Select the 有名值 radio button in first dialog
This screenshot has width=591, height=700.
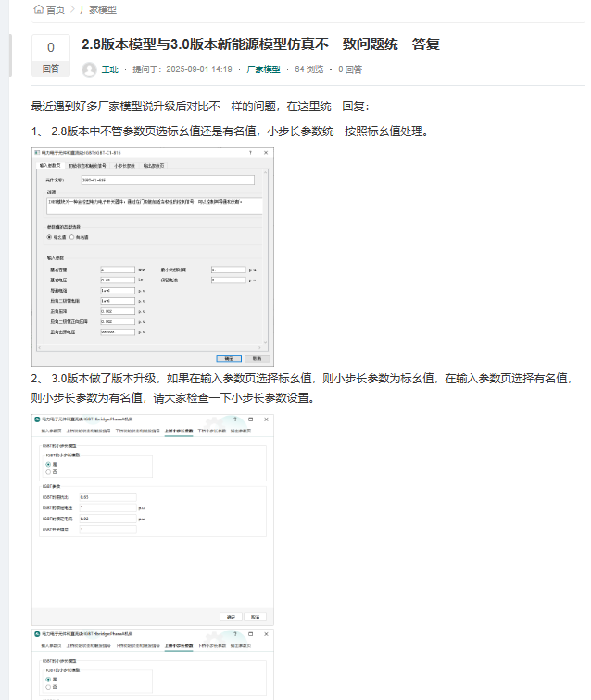[72, 236]
